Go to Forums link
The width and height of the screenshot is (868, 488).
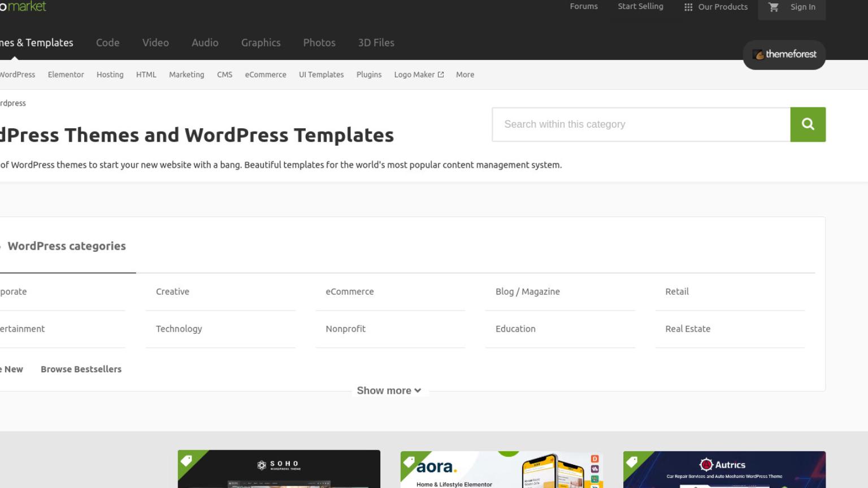click(x=584, y=7)
